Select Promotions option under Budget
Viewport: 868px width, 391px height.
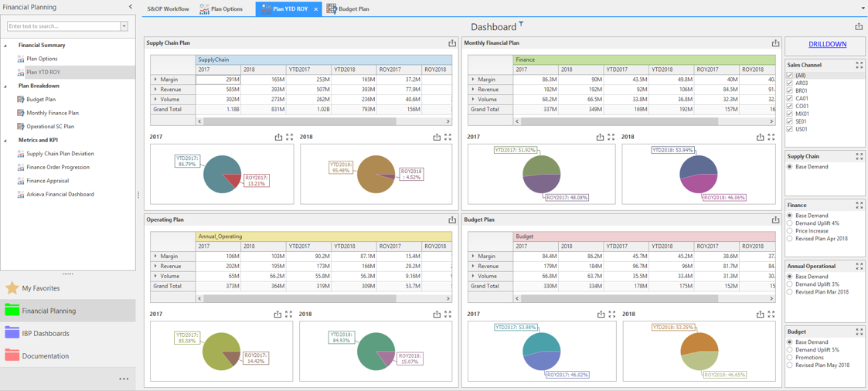(x=790, y=357)
